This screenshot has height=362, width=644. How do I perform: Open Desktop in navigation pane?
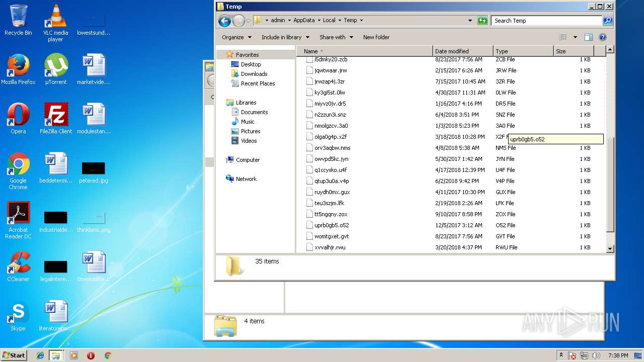point(251,64)
